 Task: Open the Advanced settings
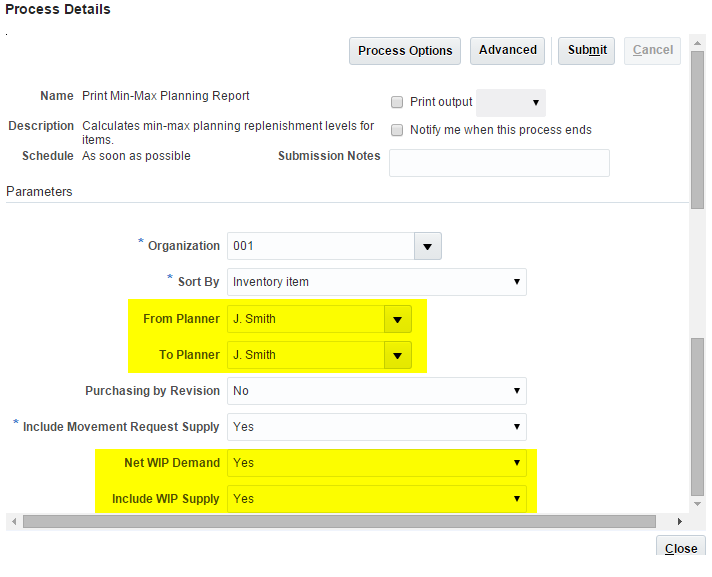(x=508, y=51)
